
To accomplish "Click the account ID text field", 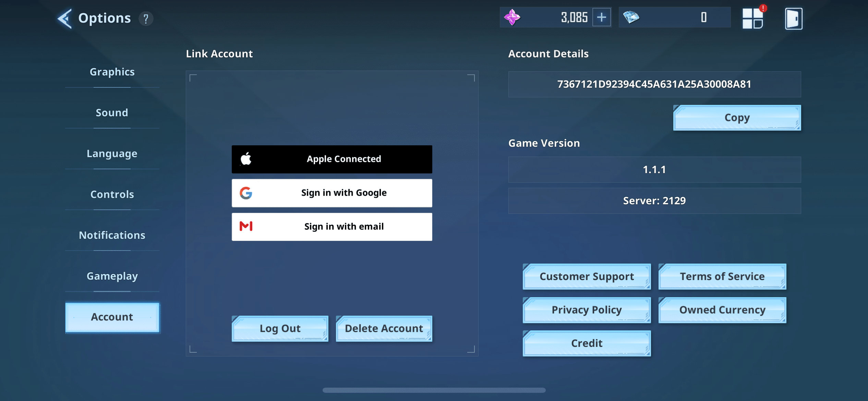I will [654, 84].
